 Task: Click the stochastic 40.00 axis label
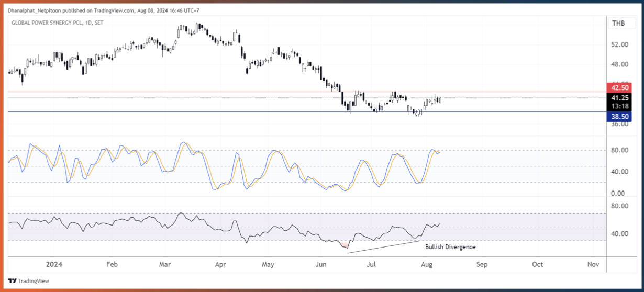tap(620, 172)
